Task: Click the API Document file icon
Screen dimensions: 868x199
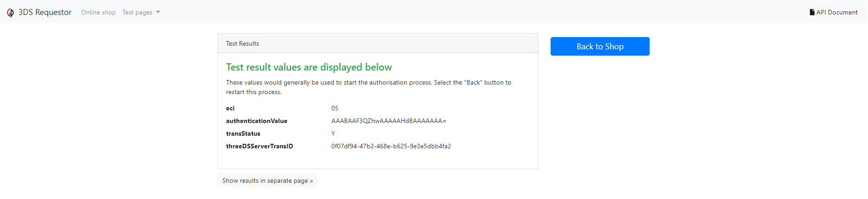Action: (x=812, y=12)
